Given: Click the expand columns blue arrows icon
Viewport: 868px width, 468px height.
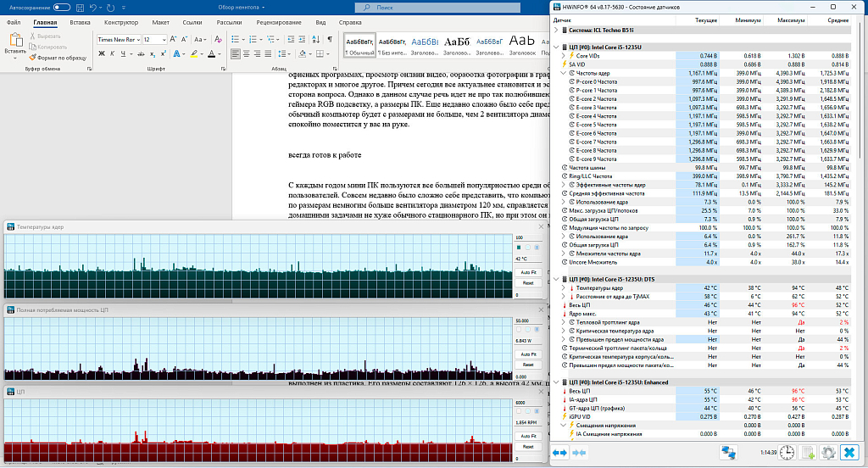Looking at the screenshot, I should click(560, 453).
